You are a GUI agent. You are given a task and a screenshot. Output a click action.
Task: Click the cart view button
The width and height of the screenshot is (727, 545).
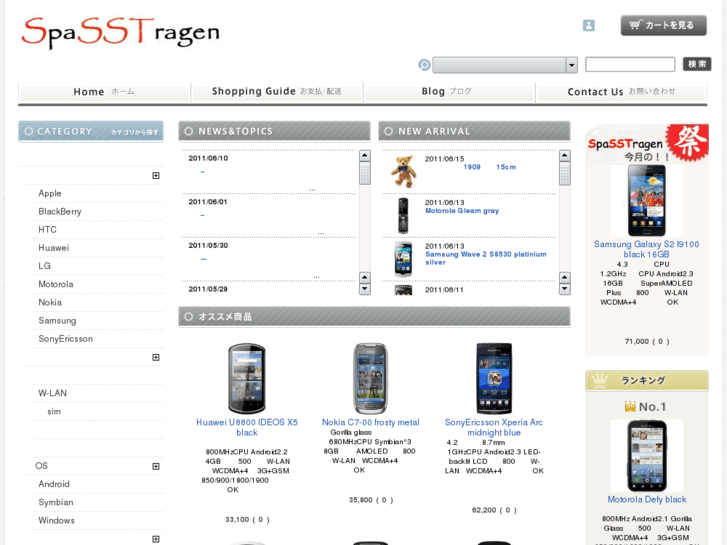(x=663, y=25)
